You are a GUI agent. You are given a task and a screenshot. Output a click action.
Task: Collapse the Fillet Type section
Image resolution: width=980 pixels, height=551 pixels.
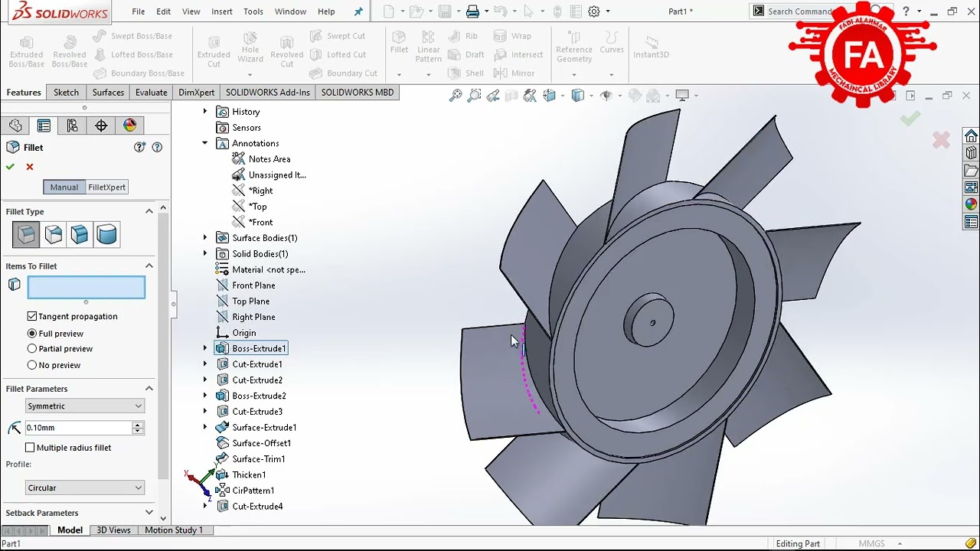click(x=149, y=211)
